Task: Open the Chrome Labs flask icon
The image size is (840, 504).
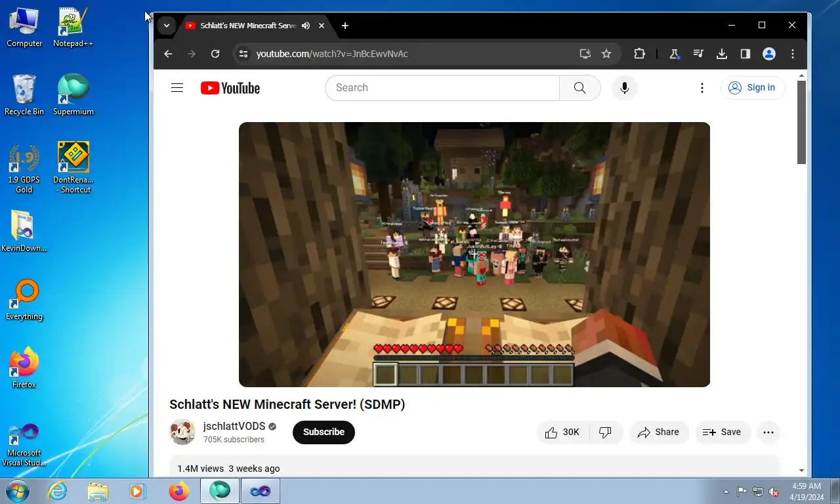Action: pyautogui.click(x=674, y=54)
